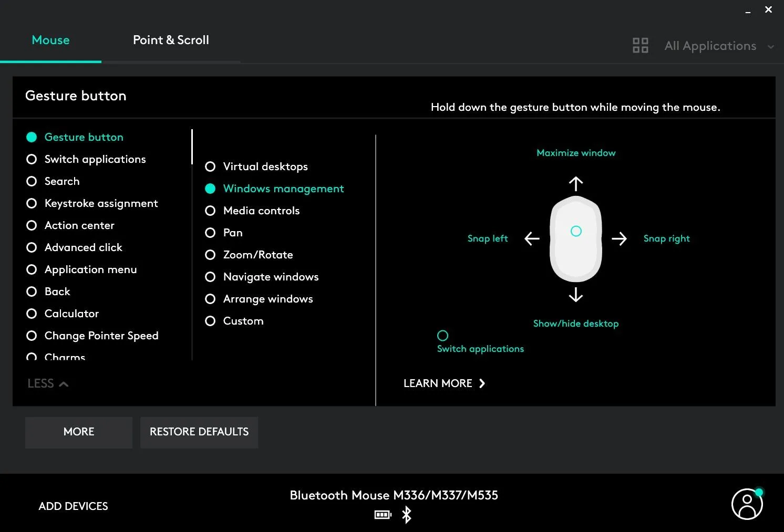Select Advanced click option

(32, 247)
